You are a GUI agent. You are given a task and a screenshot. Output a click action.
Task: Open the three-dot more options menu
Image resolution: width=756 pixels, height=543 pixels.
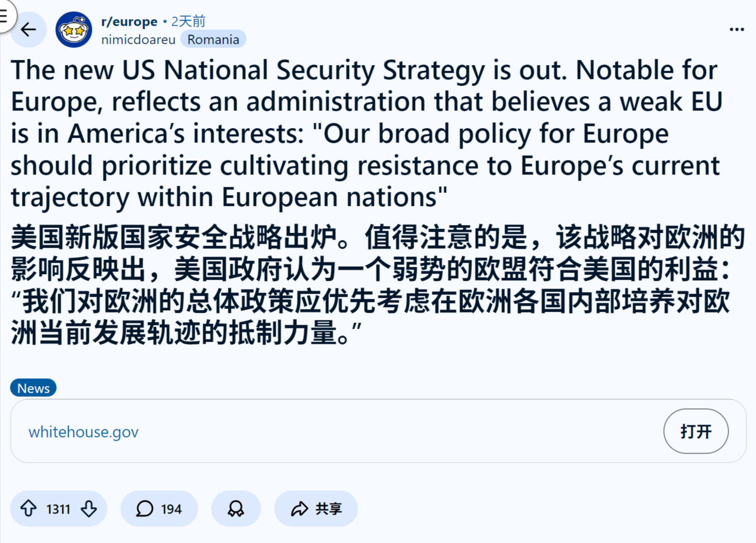736,30
